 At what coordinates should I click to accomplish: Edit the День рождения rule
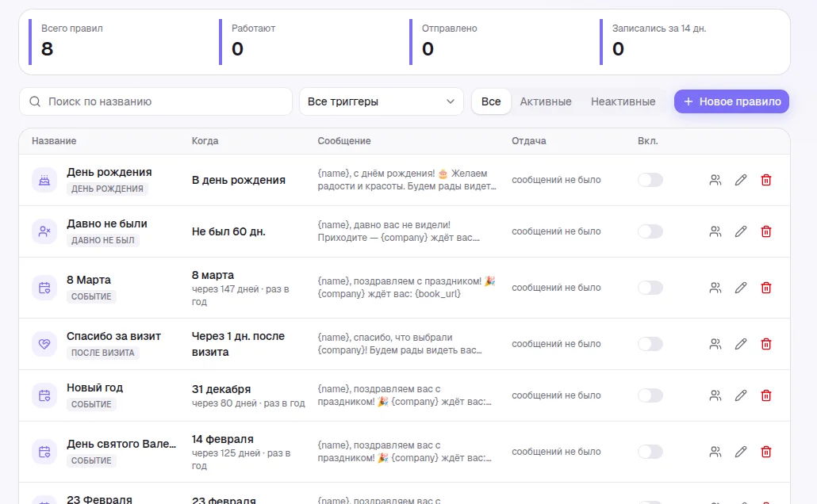coord(741,180)
